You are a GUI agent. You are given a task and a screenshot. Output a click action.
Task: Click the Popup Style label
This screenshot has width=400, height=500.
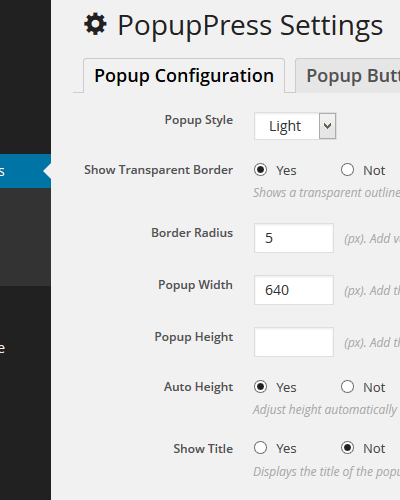(x=199, y=120)
